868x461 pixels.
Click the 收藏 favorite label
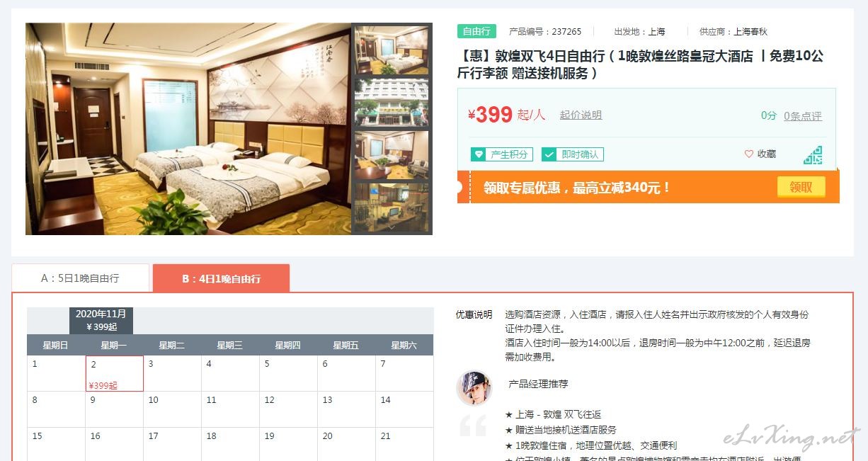767,154
